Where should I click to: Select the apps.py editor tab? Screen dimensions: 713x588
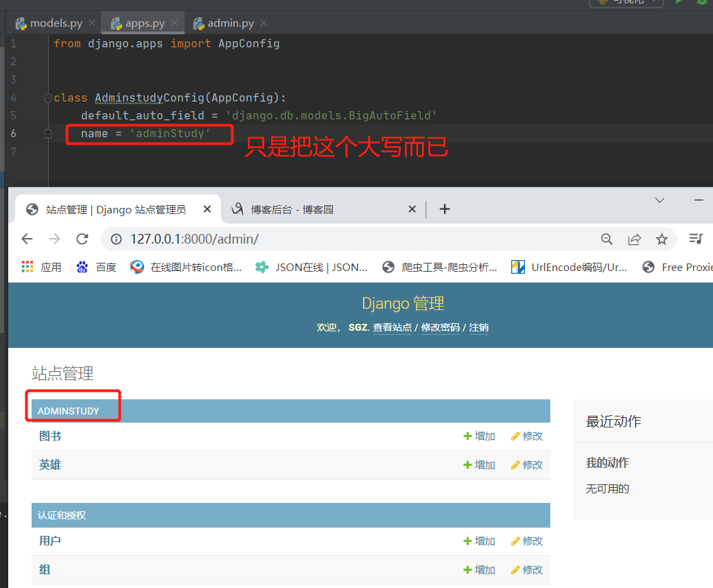click(138, 23)
